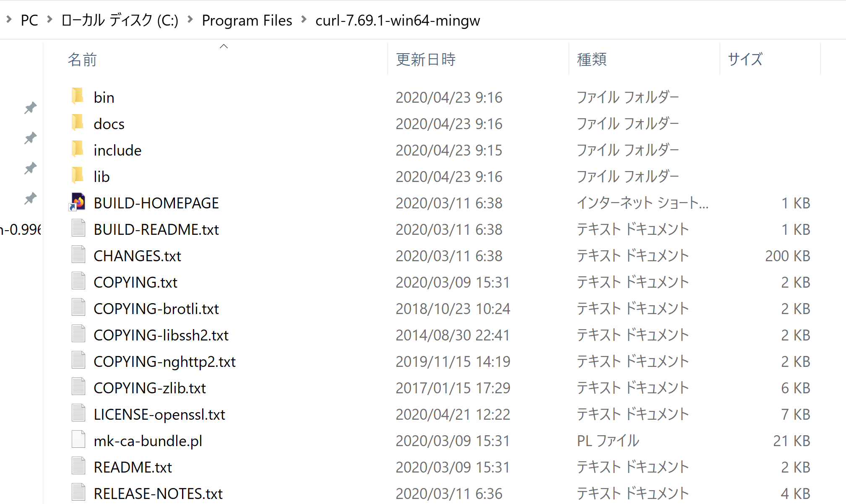Open the bin folder icon
The height and width of the screenshot is (504, 846).
(x=78, y=97)
